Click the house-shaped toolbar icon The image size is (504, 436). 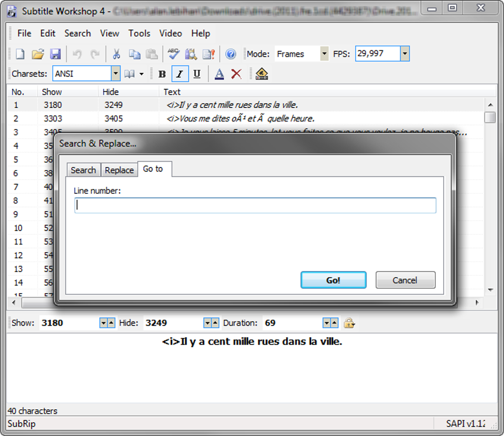point(262,74)
